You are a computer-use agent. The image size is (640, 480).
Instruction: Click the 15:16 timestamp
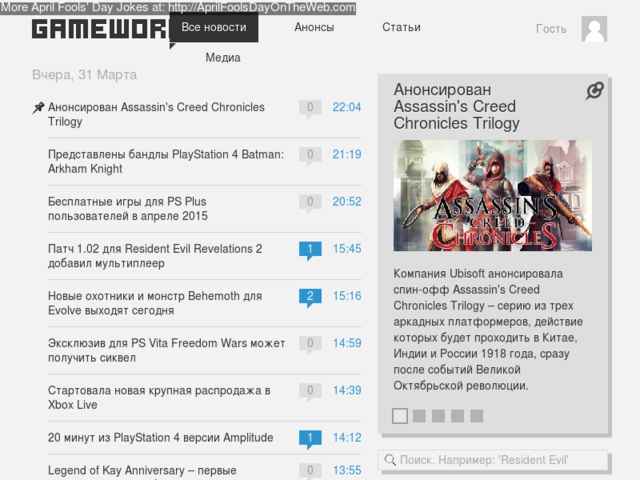coord(347,296)
